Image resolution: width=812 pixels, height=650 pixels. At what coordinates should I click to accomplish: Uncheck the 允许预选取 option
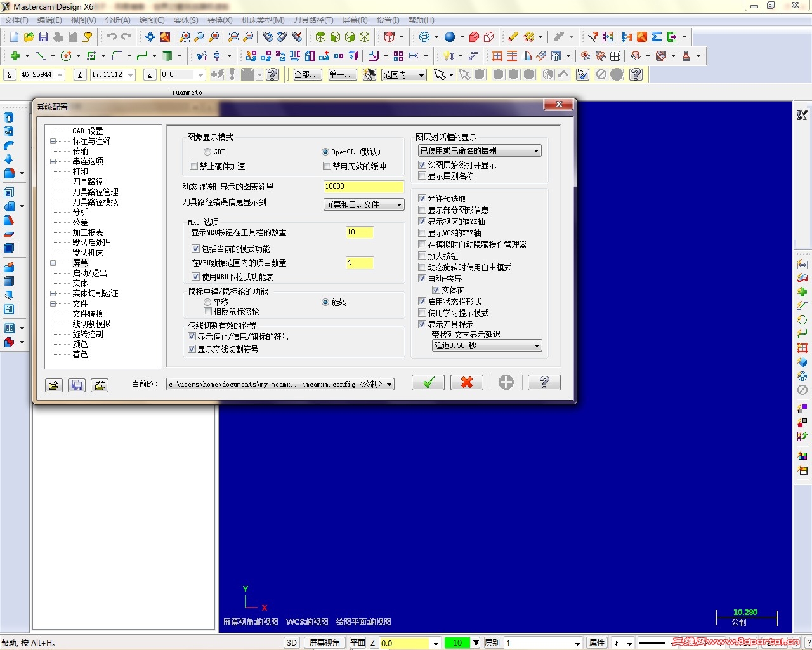pos(422,198)
